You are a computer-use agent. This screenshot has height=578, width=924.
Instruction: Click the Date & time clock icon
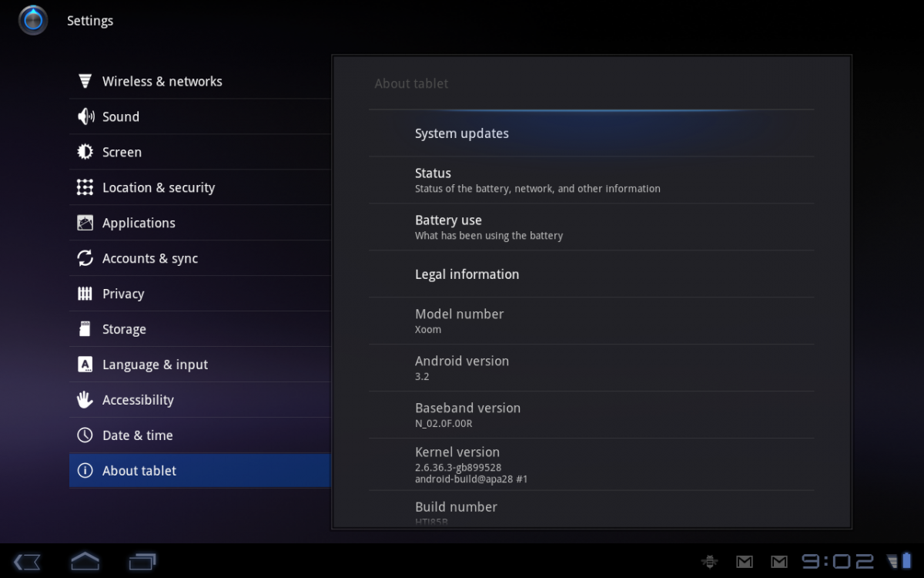pyautogui.click(x=85, y=435)
